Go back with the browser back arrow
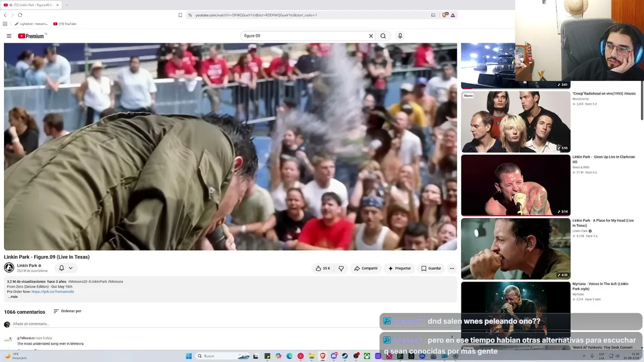644x362 pixels. point(5,15)
